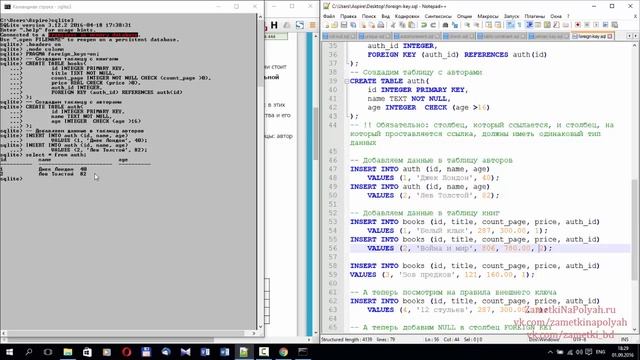Open the Запуск menu in Notepad++

pyautogui.click(x=511, y=16)
